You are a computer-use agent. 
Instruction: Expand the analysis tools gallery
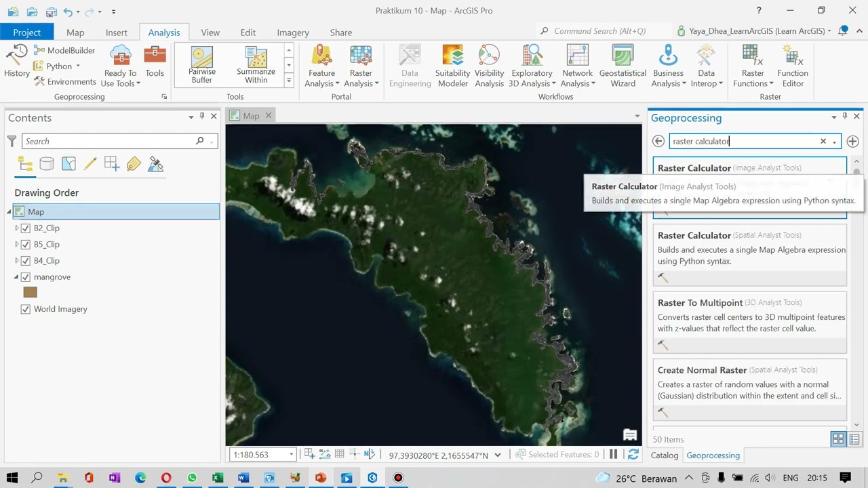coord(289,80)
